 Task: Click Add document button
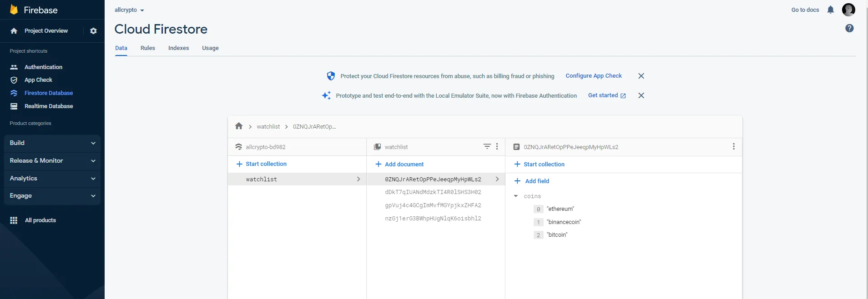(x=399, y=164)
